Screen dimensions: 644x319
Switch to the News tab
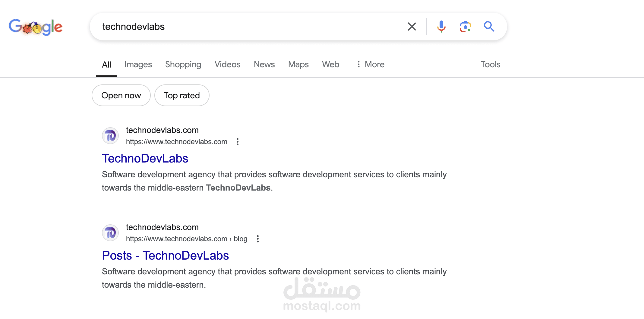point(264,64)
